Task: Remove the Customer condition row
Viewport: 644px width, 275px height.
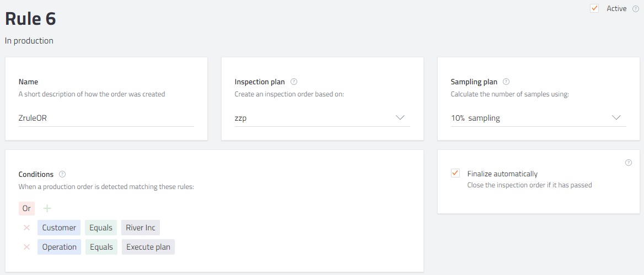Action: click(x=26, y=228)
